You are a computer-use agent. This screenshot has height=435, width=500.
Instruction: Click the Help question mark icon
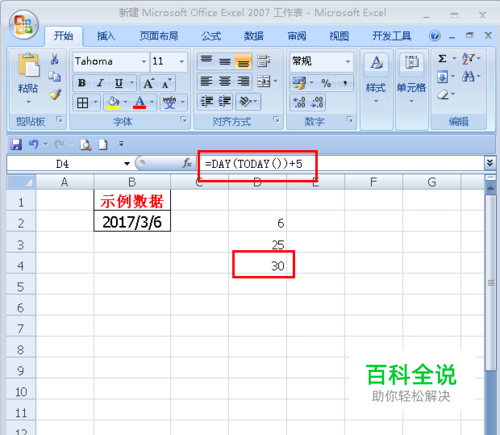pyautogui.click(x=435, y=36)
